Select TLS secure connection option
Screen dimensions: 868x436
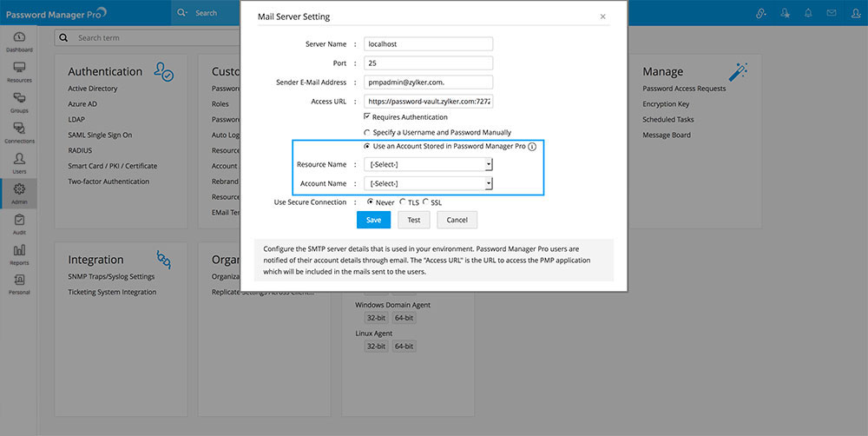tap(403, 202)
